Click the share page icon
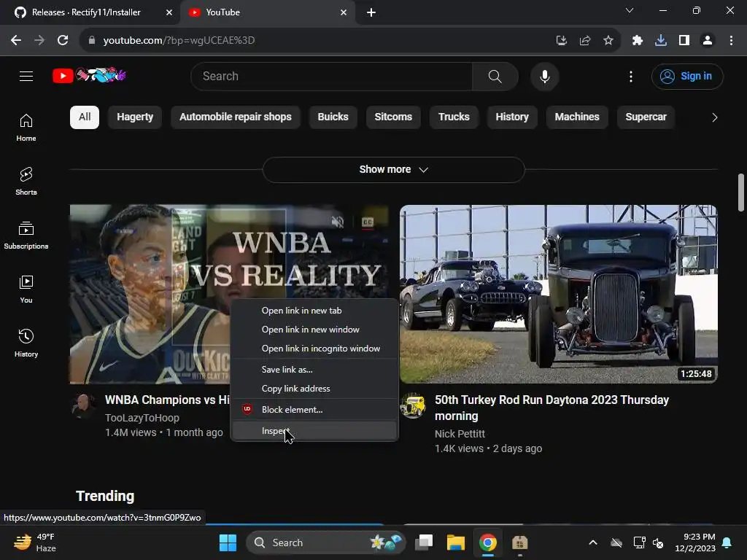The width and height of the screenshot is (747, 560). [x=585, y=41]
